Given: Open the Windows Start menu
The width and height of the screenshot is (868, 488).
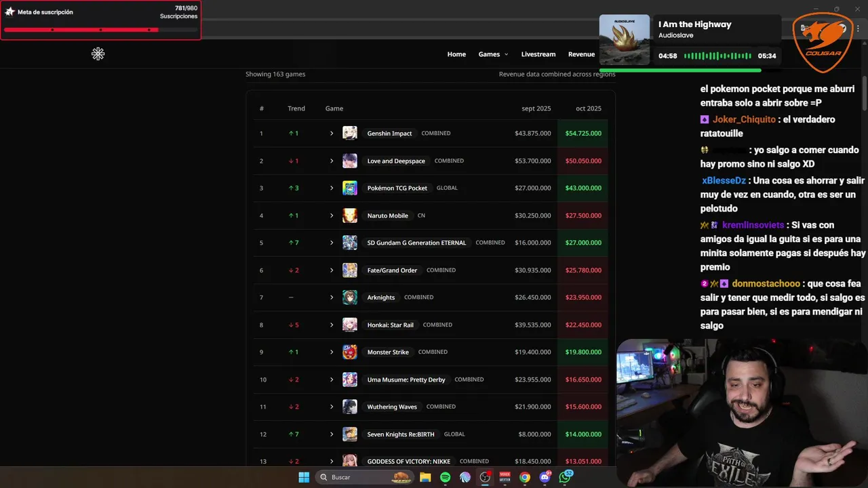Looking at the screenshot, I should (x=304, y=477).
